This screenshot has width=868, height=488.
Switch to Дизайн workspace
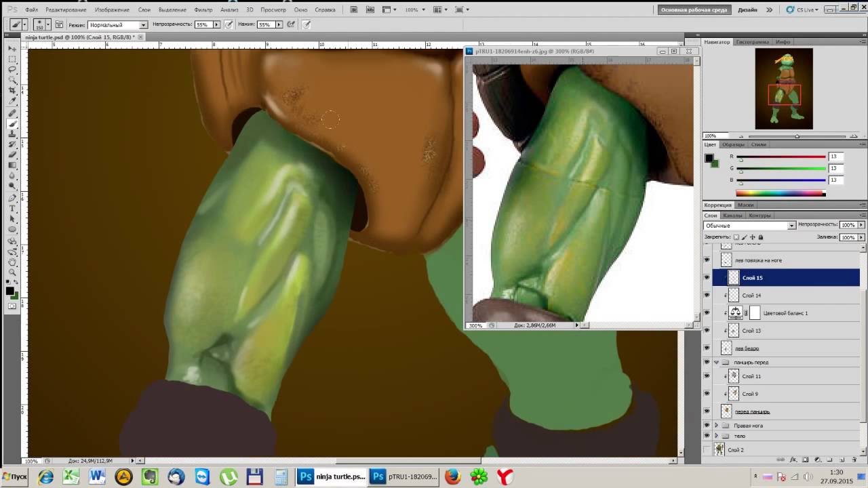pos(747,10)
